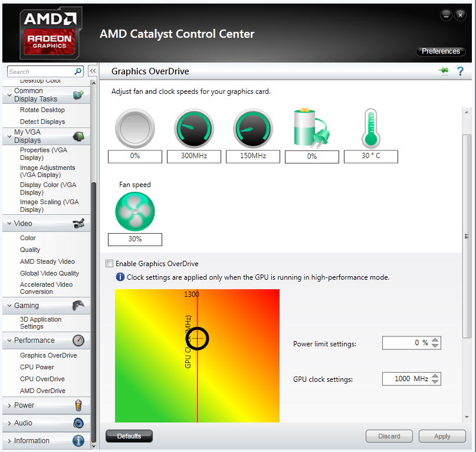Open Rotate Desktop page
The height and width of the screenshot is (452, 476).
pyautogui.click(x=42, y=110)
